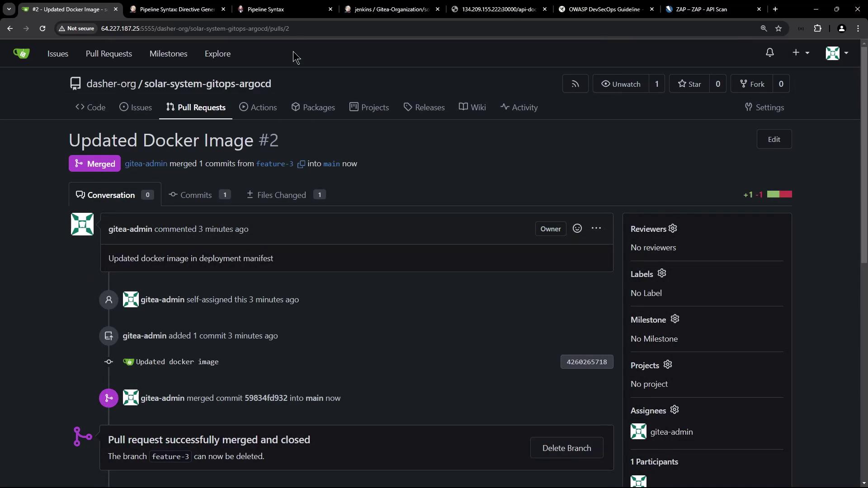Screen dimensions: 868x488
Task: Copy the feature-3 branch name icon
Action: [x=301, y=164]
